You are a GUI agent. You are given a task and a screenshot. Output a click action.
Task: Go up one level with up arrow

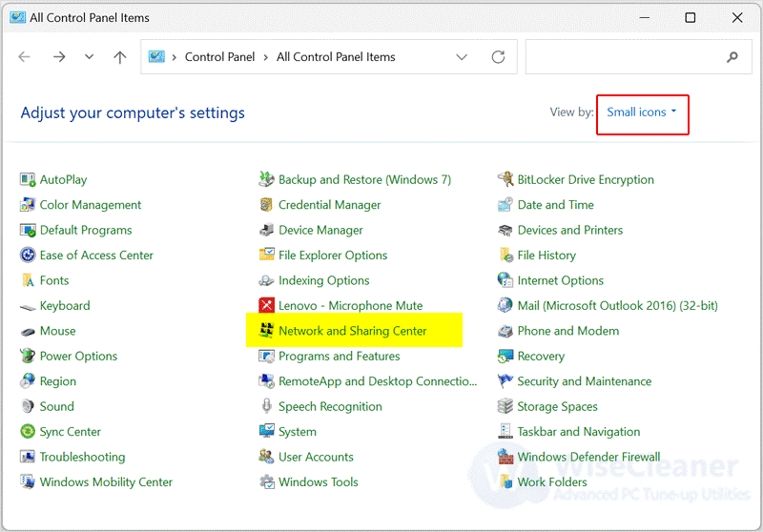120,57
